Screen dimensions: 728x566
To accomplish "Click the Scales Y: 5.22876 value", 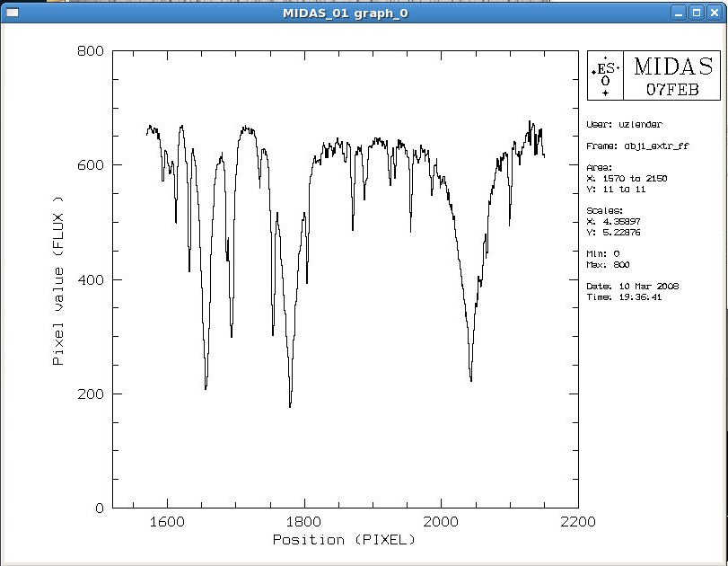I will [620, 232].
